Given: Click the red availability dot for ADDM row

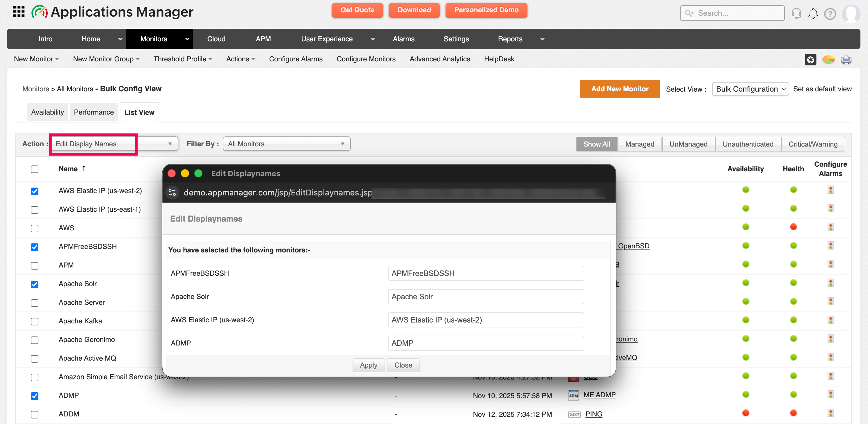Looking at the screenshot, I should coord(746,413).
